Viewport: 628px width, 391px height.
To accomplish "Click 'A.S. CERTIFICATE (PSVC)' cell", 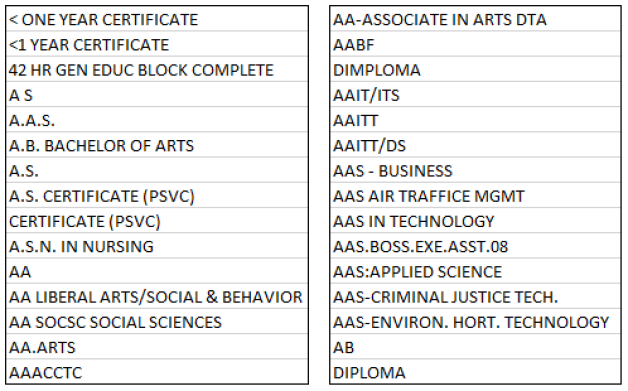I will point(157,196).
